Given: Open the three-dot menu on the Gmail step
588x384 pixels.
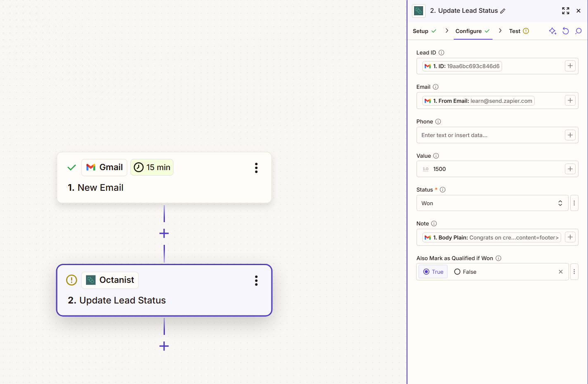Looking at the screenshot, I should point(256,168).
